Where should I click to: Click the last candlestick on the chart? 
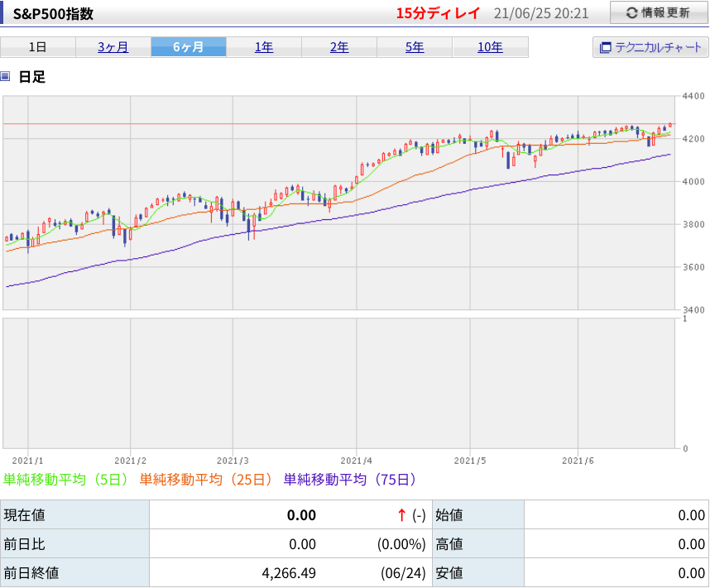[670, 125]
